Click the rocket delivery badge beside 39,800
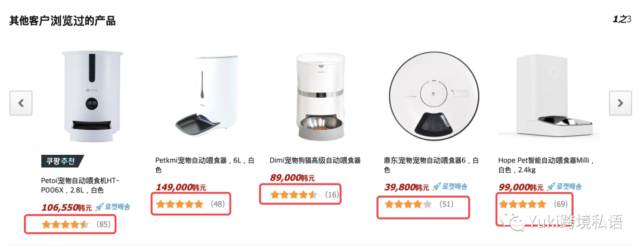 click(450, 186)
